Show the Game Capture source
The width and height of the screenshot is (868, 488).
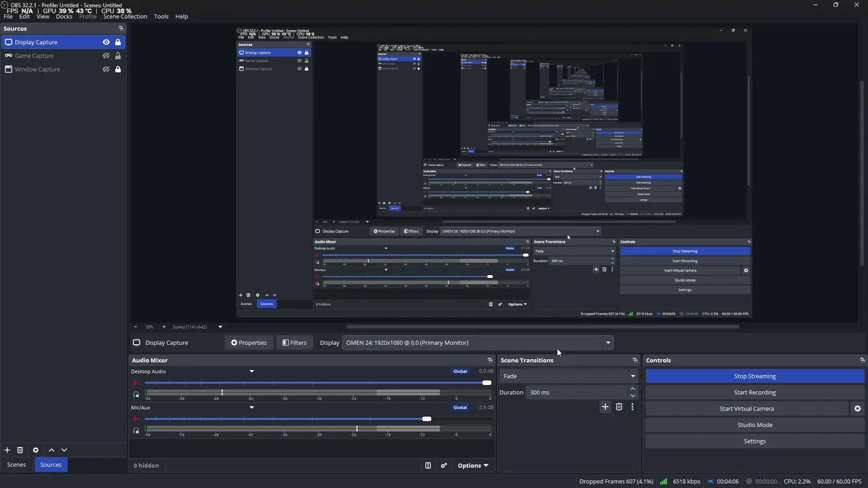[106, 56]
